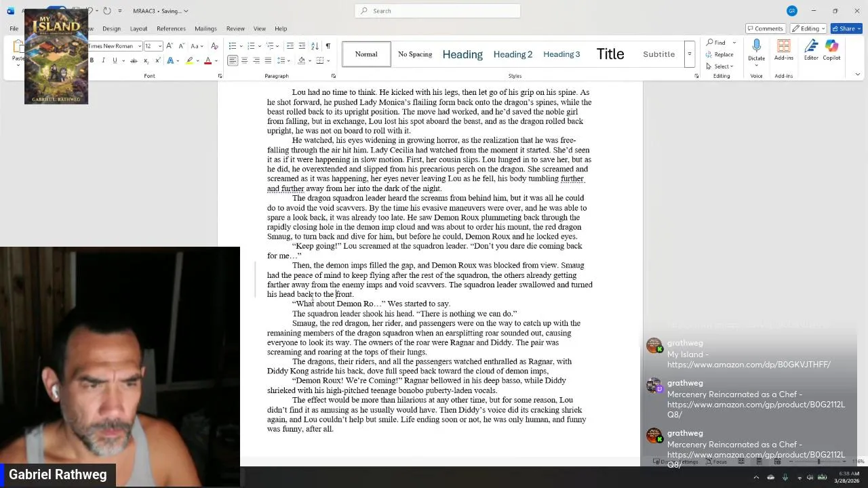
Task: Toggle Subscript formatting
Action: tap(146, 61)
